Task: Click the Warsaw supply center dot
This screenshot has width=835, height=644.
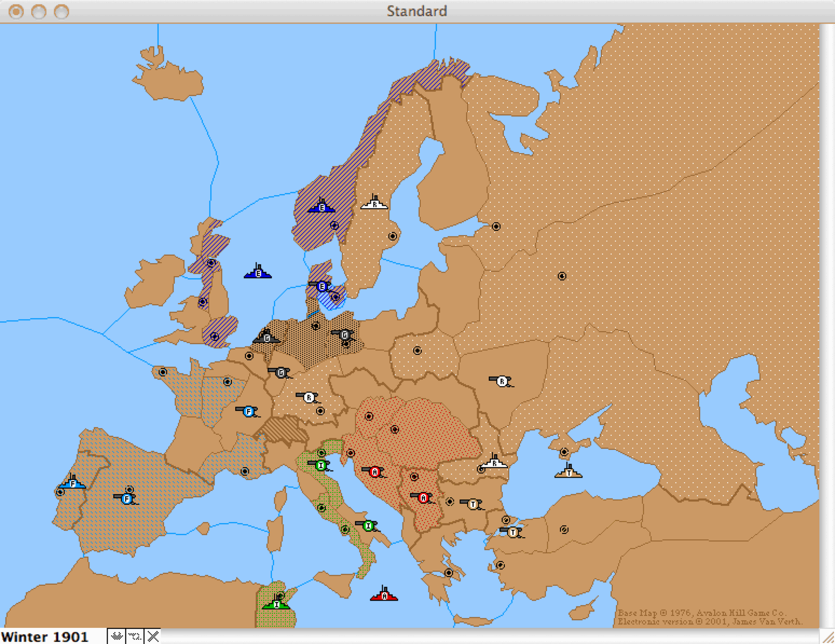Action: tap(417, 351)
